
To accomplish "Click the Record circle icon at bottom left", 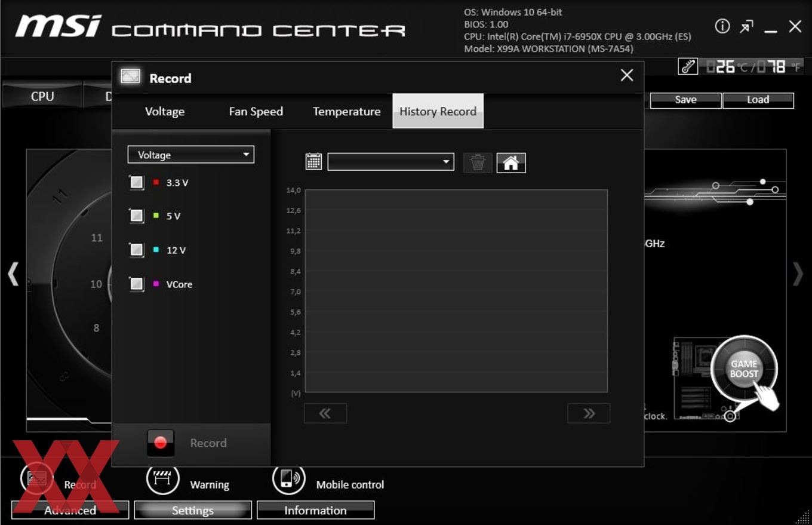I will click(x=37, y=478).
